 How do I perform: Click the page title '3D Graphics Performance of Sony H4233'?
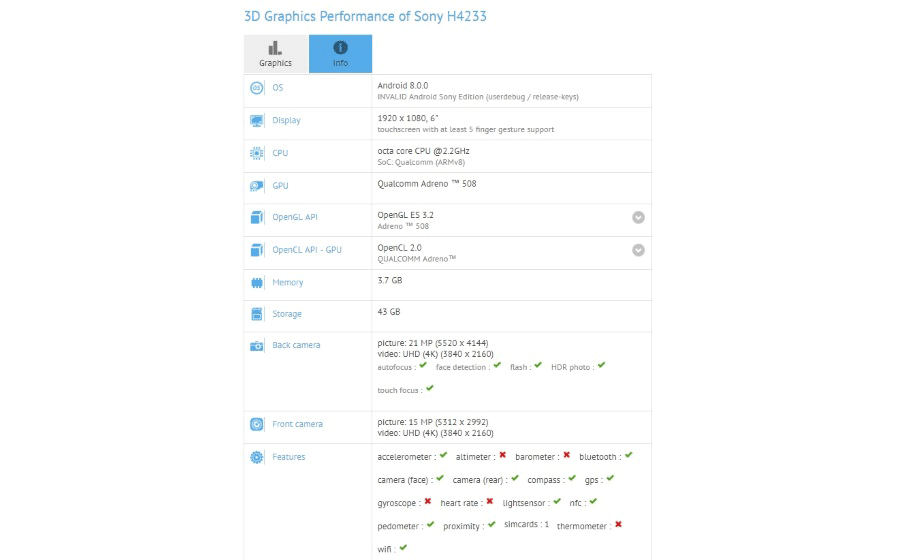[x=365, y=16]
